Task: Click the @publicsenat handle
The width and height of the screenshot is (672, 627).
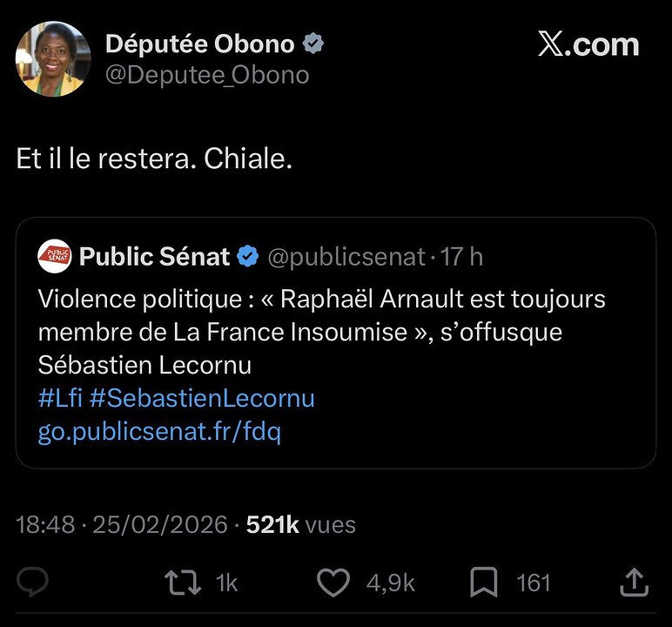Action: [x=346, y=257]
